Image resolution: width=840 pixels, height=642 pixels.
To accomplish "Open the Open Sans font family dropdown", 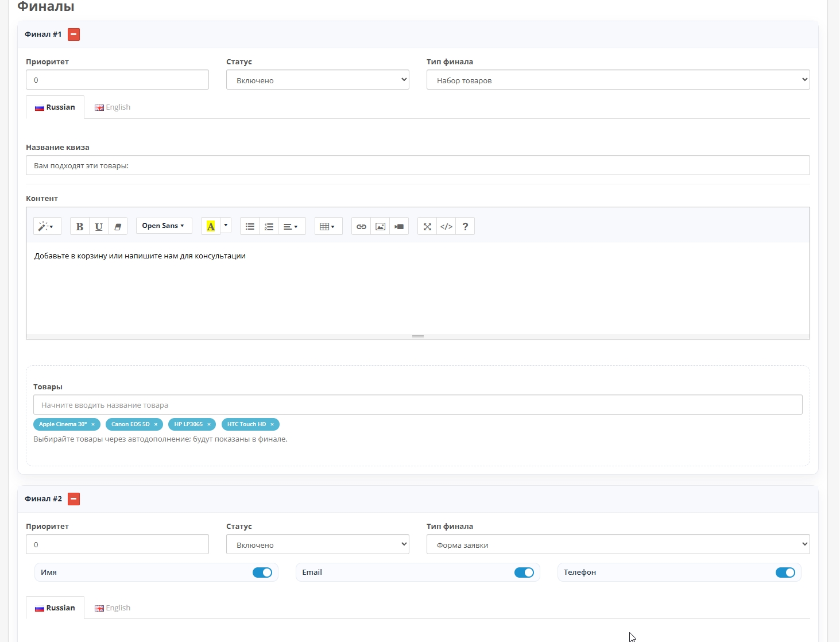I will [164, 226].
